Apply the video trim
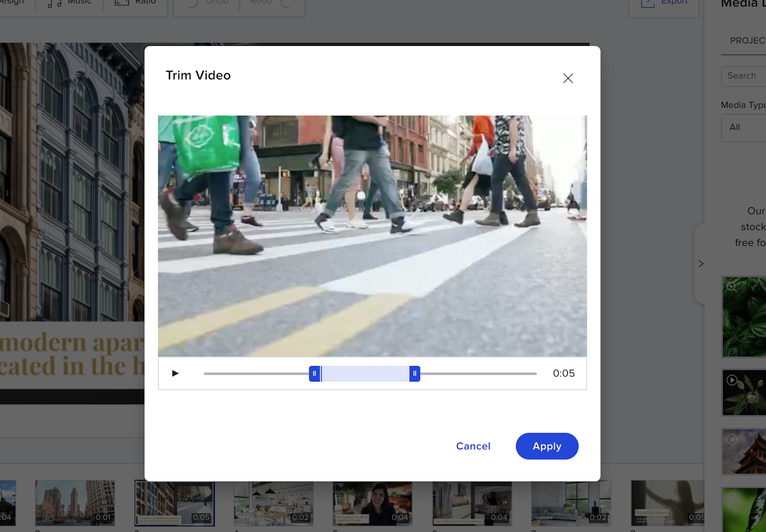766x532 pixels. [x=547, y=446]
